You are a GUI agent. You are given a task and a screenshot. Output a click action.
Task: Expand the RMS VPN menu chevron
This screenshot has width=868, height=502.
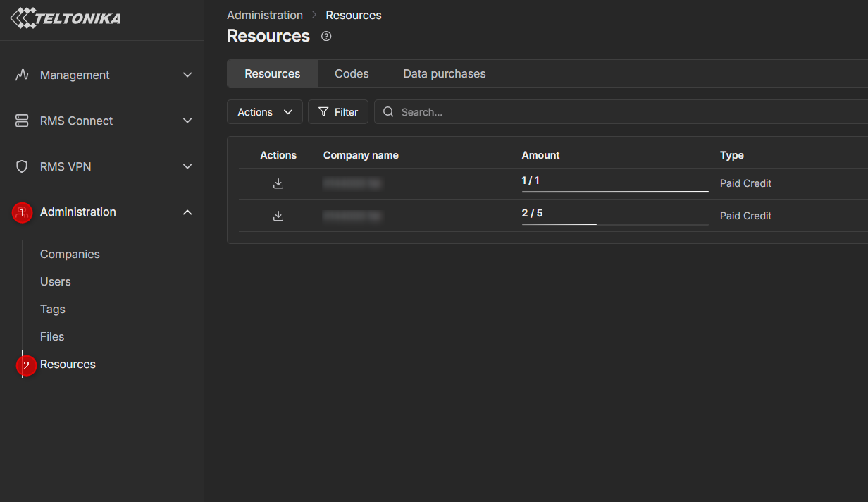point(187,166)
